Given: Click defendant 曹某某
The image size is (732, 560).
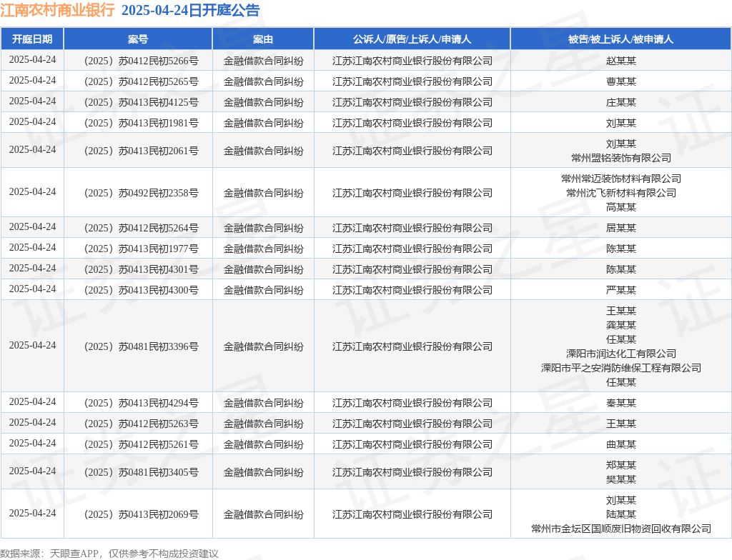Looking at the screenshot, I should pyautogui.click(x=621, y=81).
